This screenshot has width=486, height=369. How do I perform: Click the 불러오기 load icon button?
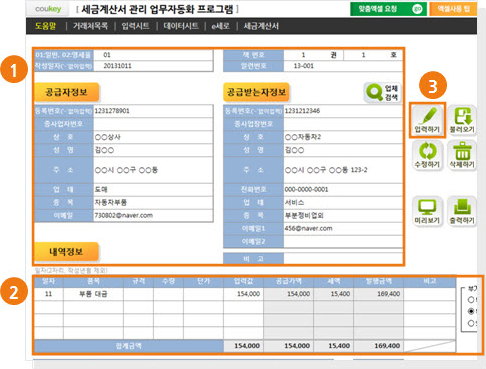point(462,120)
